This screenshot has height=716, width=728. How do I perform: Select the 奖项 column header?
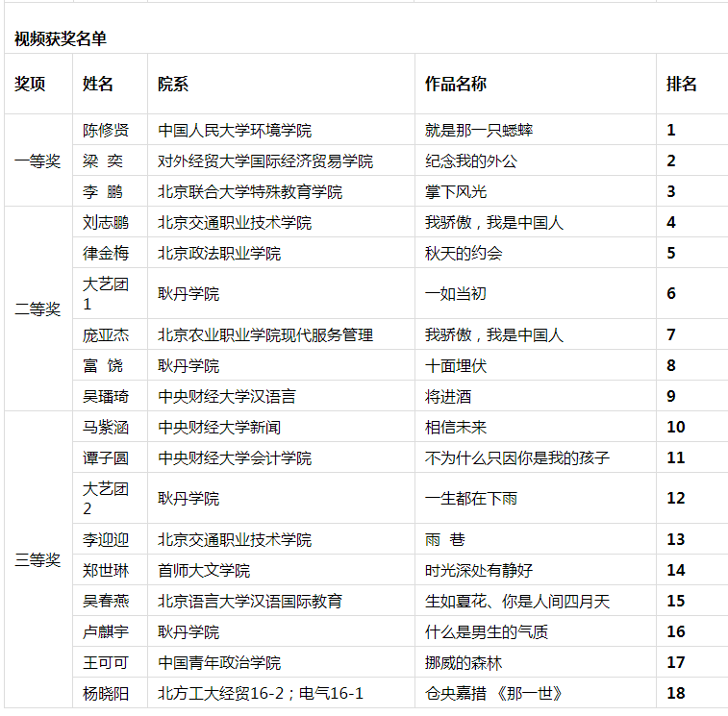point(30,84)
